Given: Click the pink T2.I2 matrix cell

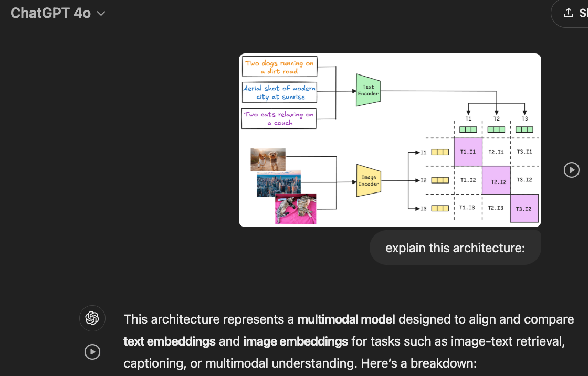Looking at the screenshot, I should coord(496,180).
